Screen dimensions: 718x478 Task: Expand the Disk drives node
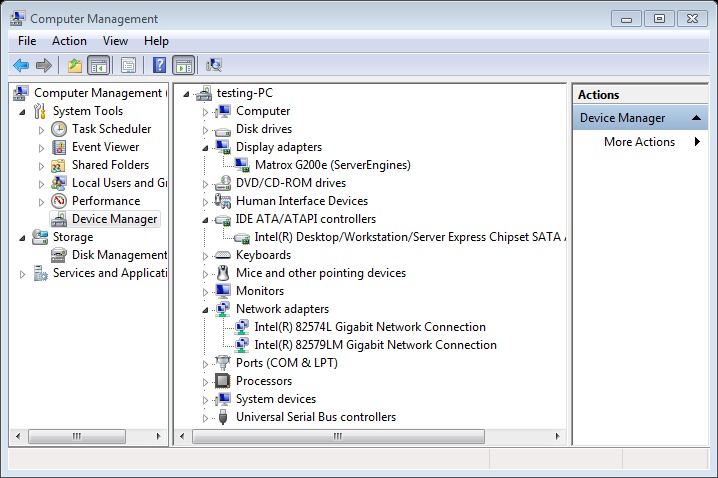(206, 130)
